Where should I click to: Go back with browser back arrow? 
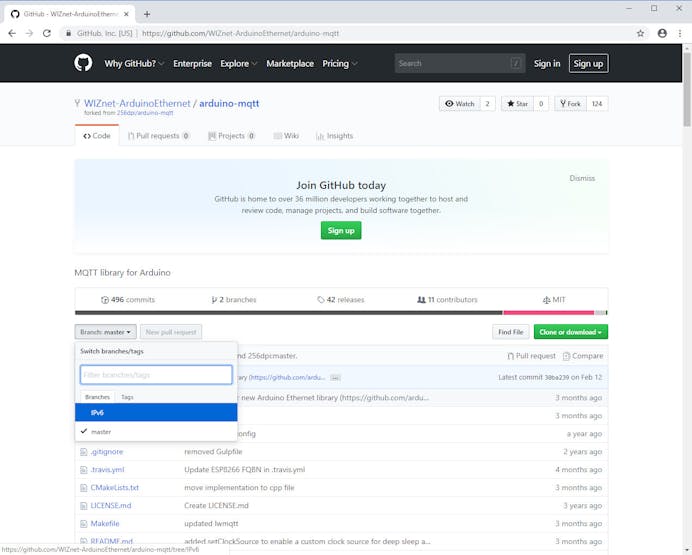coord(12,33)
